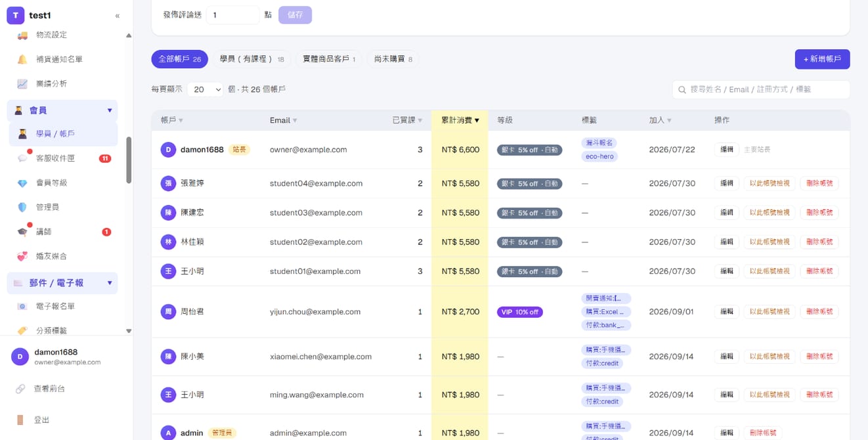
Task: Click the 客服收件匣 chat bubble icon
Action: [x=22, y=158]
